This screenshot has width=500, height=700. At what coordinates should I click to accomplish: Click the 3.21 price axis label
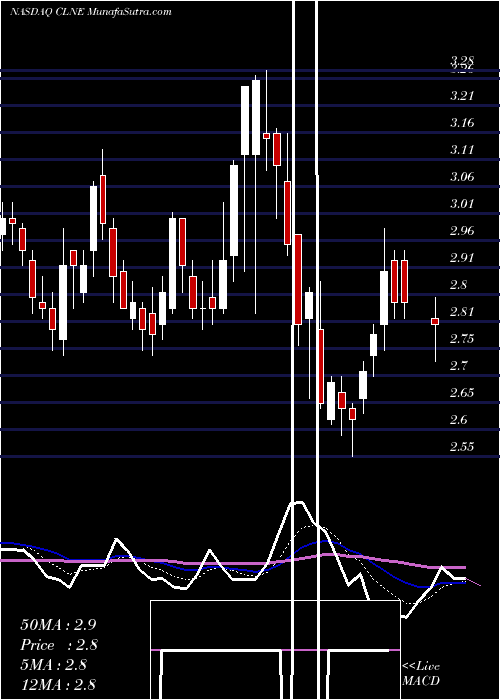[462, 96]
